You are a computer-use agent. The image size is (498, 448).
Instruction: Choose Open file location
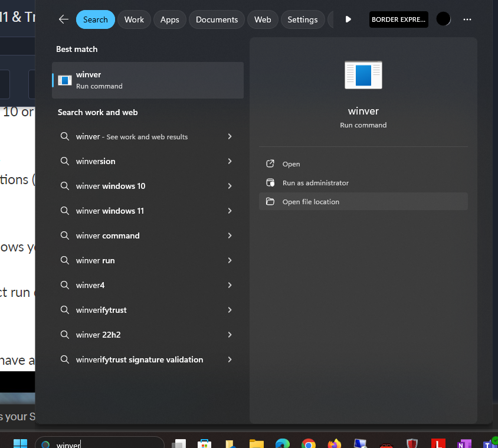point(363,201)
